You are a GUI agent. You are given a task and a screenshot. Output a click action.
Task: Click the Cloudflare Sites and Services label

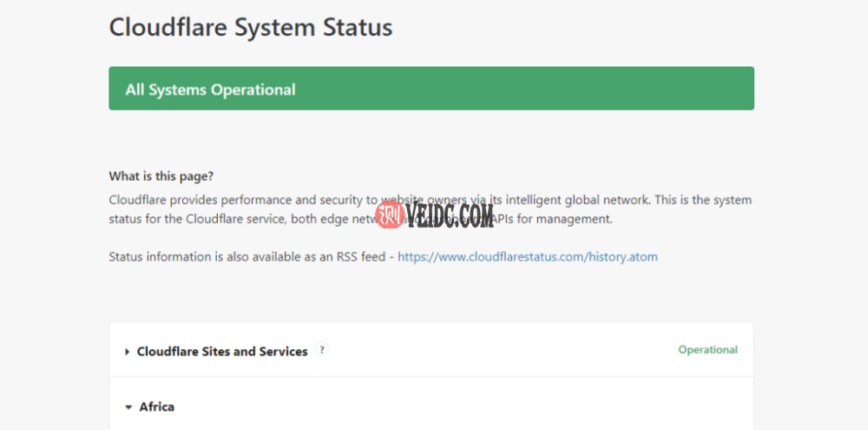[x=222, y=351]
